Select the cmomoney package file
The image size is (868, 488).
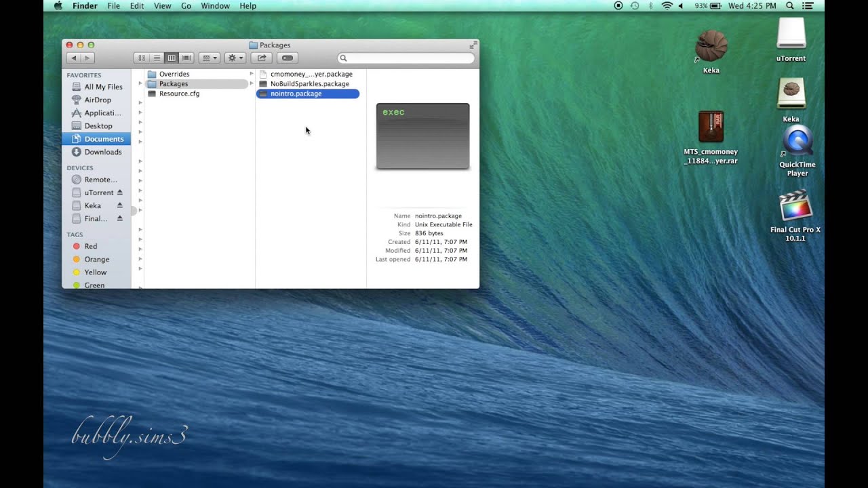click(308, 74)
